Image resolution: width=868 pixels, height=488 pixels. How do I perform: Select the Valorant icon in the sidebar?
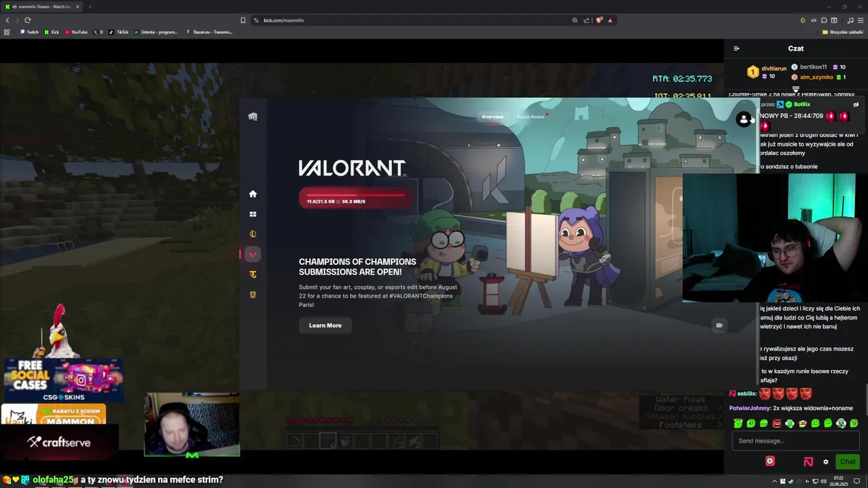tap(253, 254)
